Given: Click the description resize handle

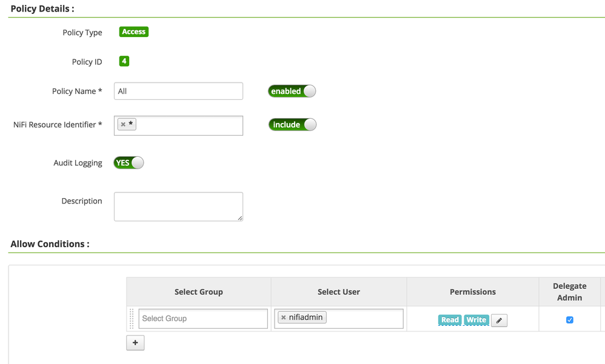Looking at the screenshot, I should point(240,218).
